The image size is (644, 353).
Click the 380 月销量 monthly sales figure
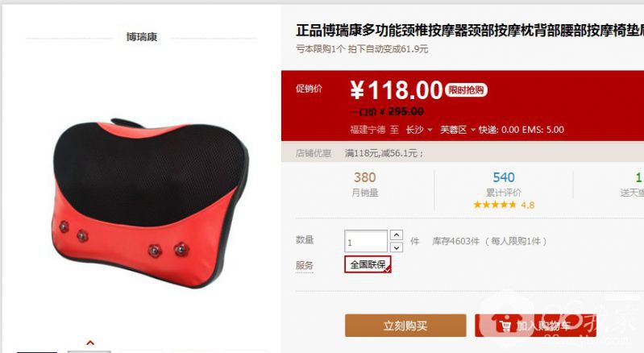point(364,185)
